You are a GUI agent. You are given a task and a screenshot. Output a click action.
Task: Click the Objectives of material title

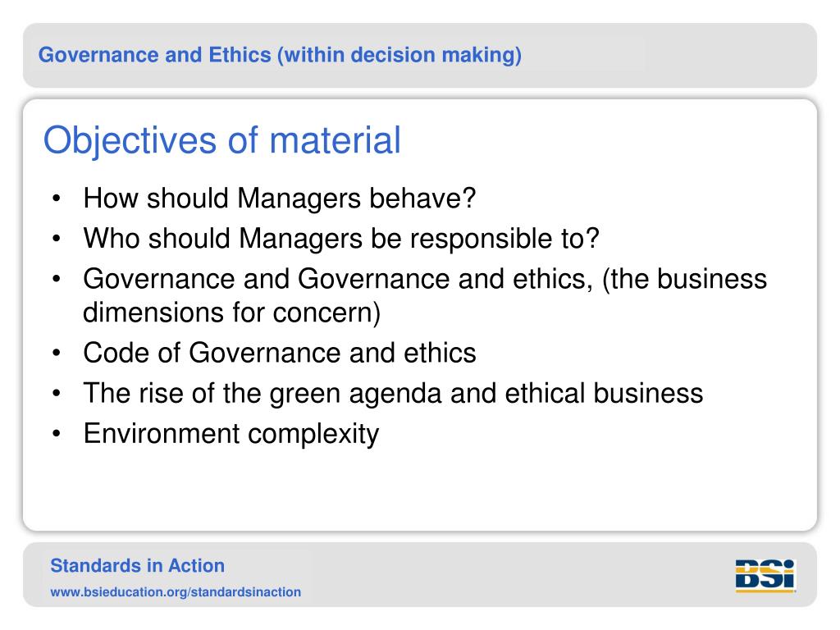pyautogui.click(x=221, y=140)
